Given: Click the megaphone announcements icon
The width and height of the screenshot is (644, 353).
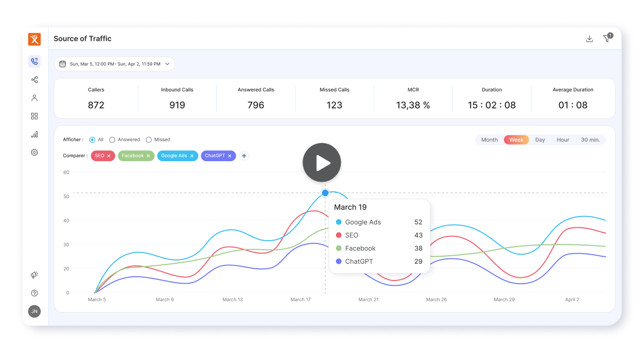Looking at the screenshot, I should (34, 275).
